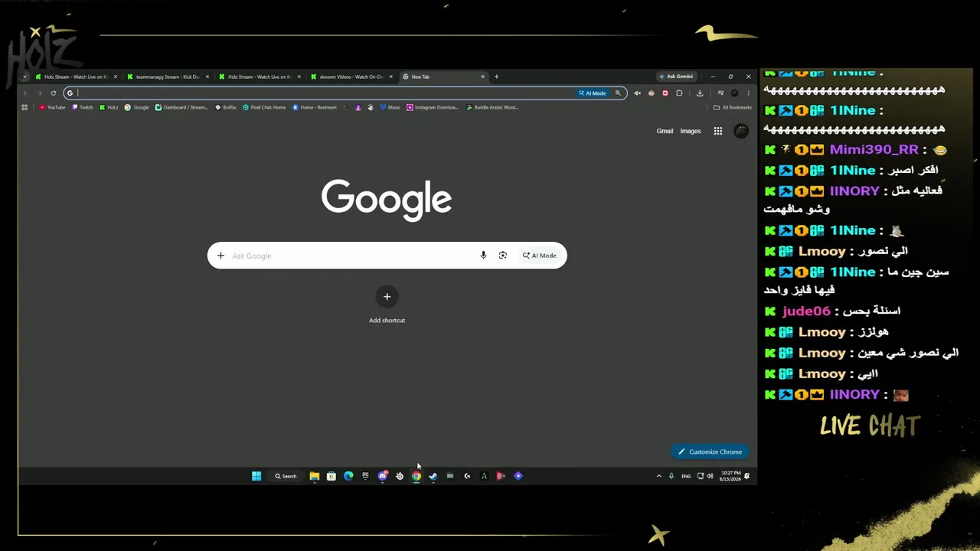This screenshot has width=980, height=551.
Task: Open the Pixel Chat: Home bookmark
Action: [x=264, y=107]
